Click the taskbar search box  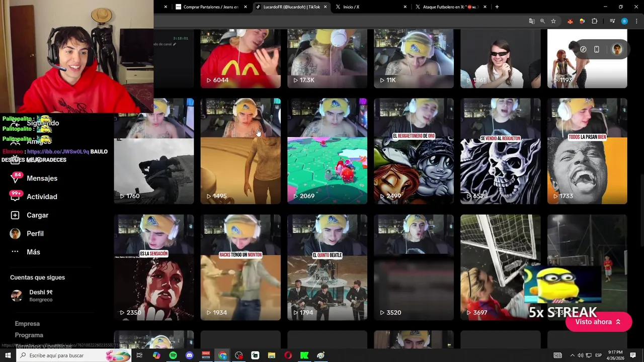point(74,355)
